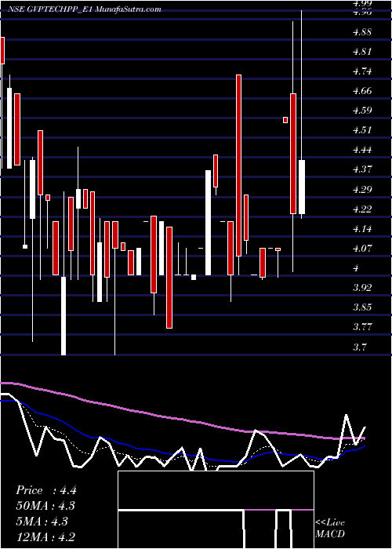This screenshot has width=392, height=549.
Task: Click the 4 price axis label
Action: [x=357, y=268]
